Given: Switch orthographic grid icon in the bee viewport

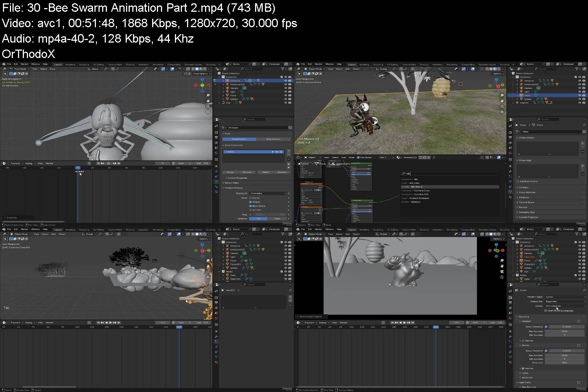Looking at the screenshot, I should click(208, 112).
